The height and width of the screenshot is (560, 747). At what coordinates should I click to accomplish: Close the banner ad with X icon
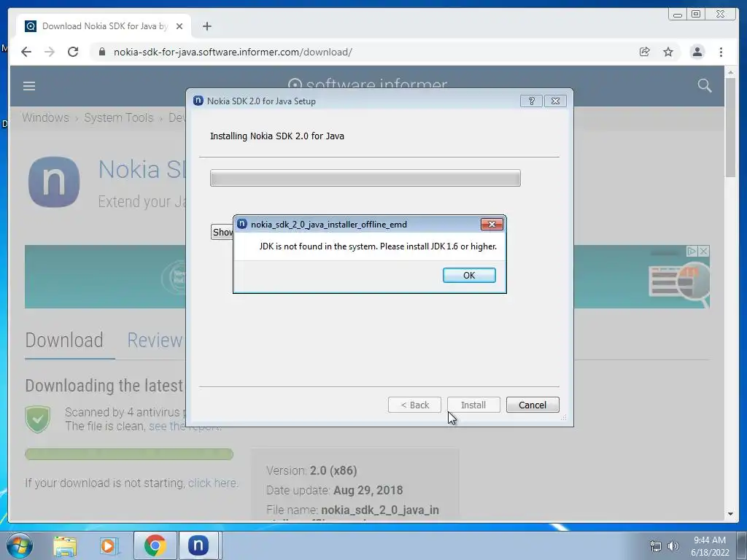point(704,251)
